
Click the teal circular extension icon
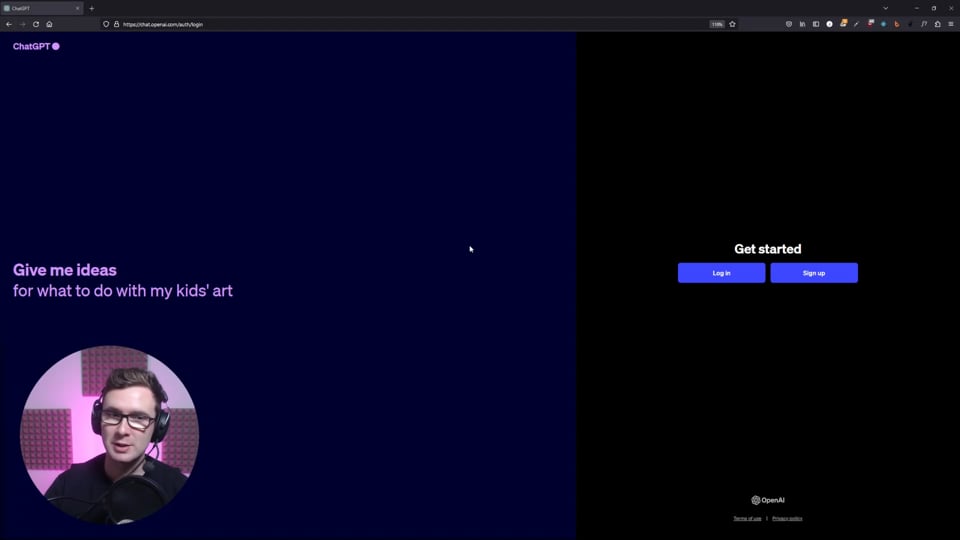click(x=883, y=24)
